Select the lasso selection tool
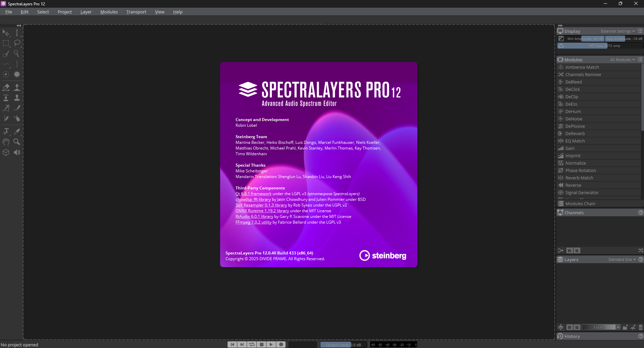 tap(17, 43)
